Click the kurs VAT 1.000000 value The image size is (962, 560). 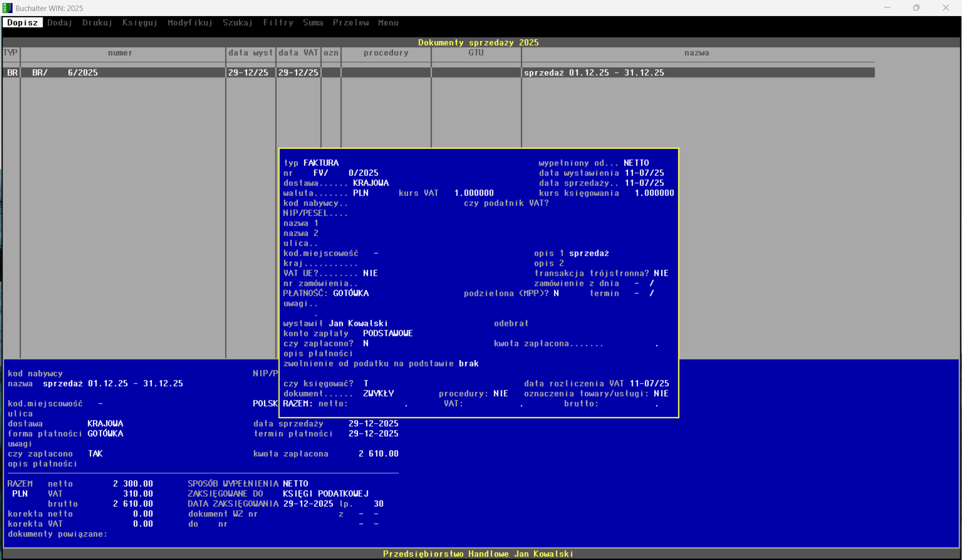tap(474, 193)
